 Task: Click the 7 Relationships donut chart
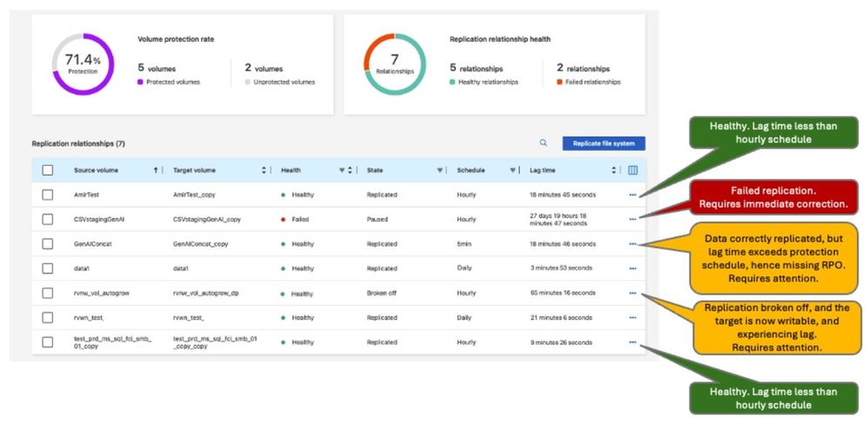point(394,64)
